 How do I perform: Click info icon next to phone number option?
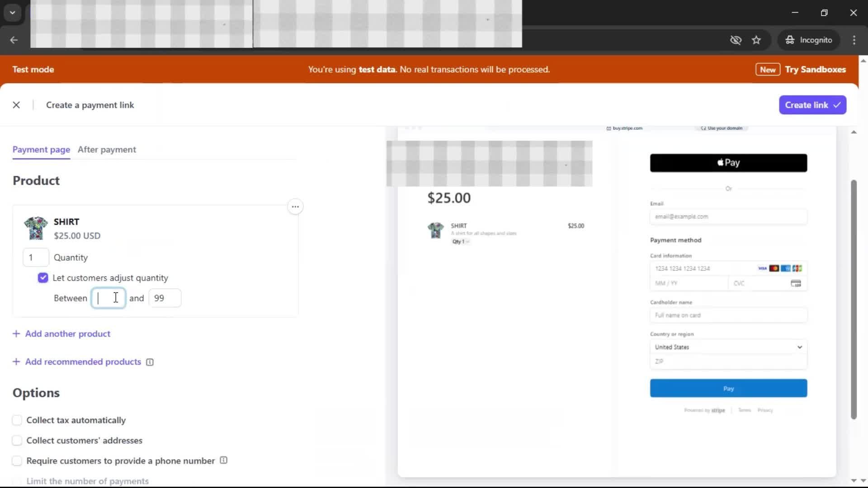point(223,460)
